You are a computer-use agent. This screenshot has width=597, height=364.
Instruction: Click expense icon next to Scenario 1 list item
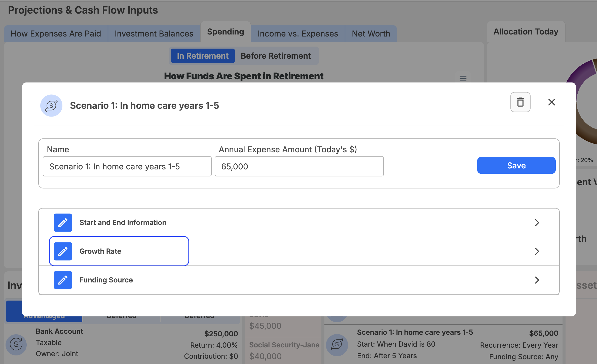click(x=337, y=345)
